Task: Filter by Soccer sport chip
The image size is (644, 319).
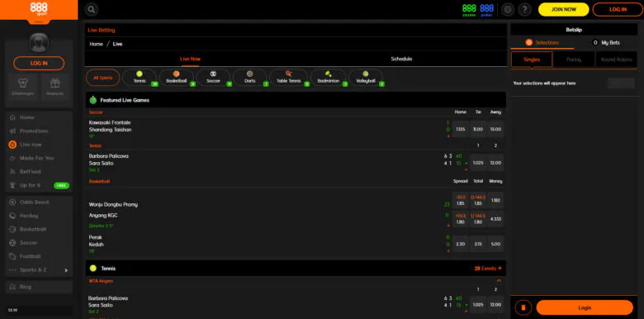Action: (x=213, y=78)
